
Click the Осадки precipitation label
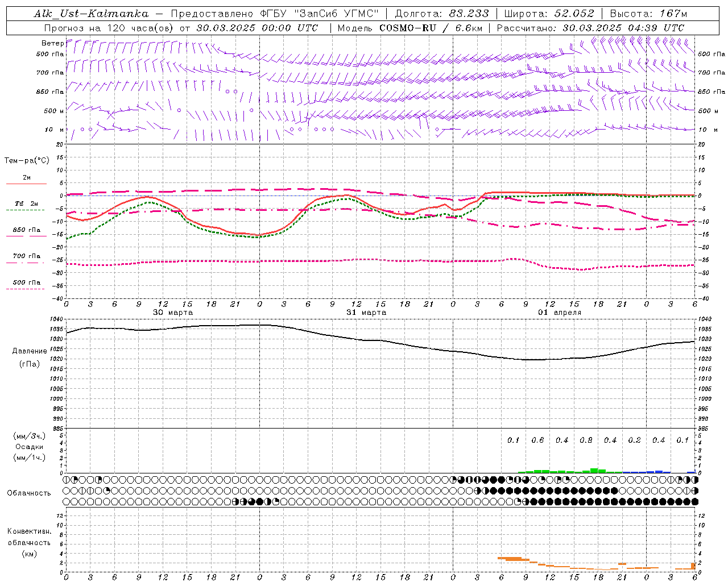pyautogui.click(x=30, y=447)
